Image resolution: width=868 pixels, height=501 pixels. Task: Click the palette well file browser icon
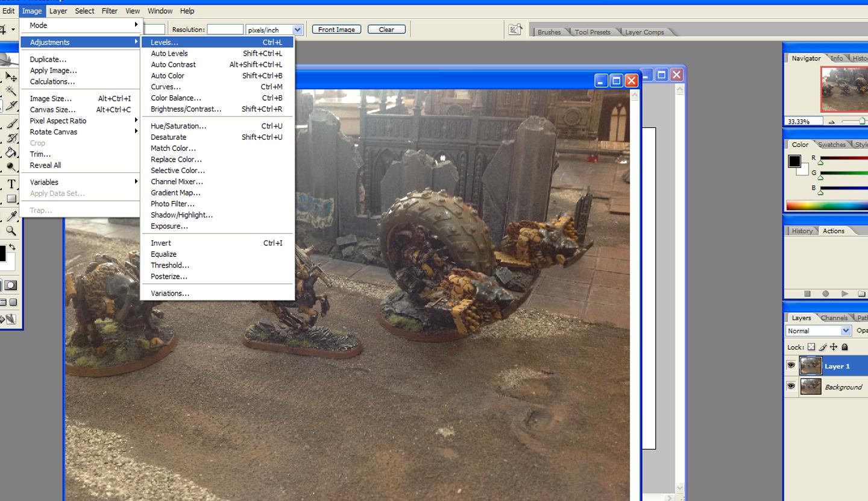coord(515,30)
